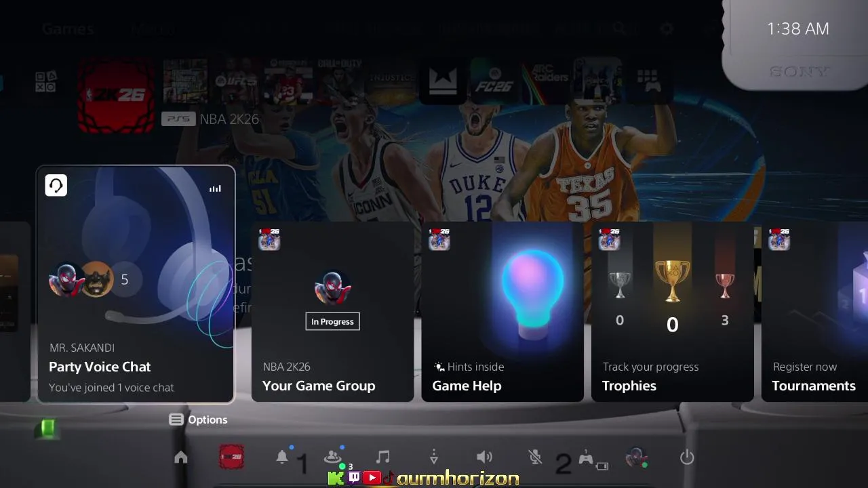Image resolution: width=868 pixels, height=488 pixels.
Task: Open Your Game Group card
Action: pos(332,312)
